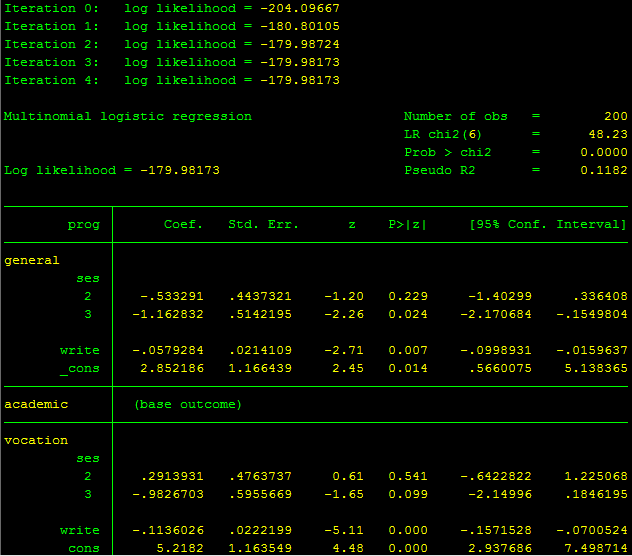Click the p-value 0.229
632x556 pixels.
pyautogui.click(x=408, y=296)
